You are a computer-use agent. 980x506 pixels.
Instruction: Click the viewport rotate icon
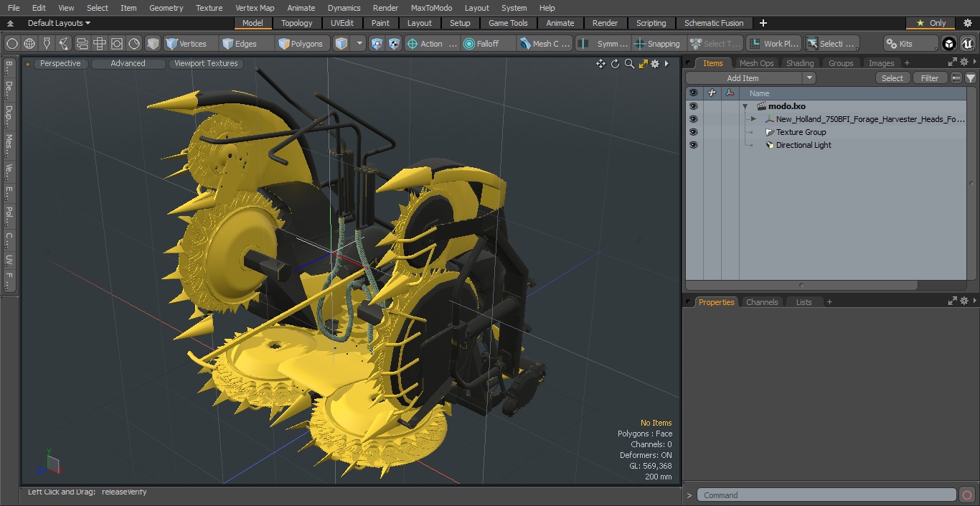pyautogui.click(x=615, y=64)
